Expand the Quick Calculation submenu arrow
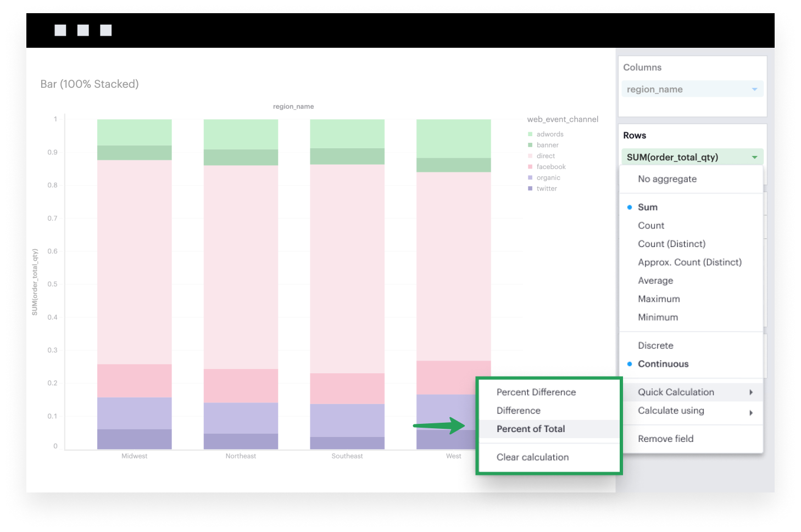 click(x=751, y=392)
